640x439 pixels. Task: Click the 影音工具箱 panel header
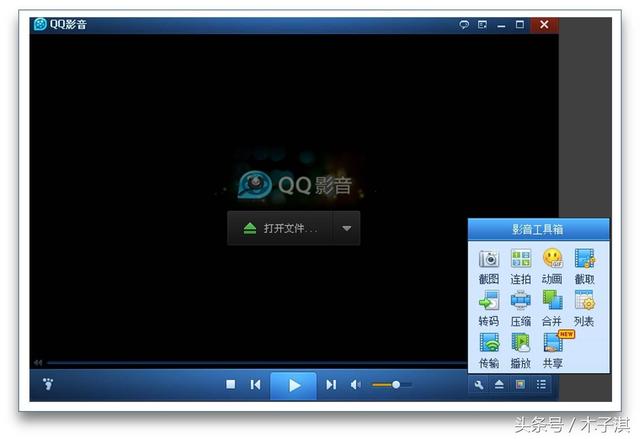538,229
